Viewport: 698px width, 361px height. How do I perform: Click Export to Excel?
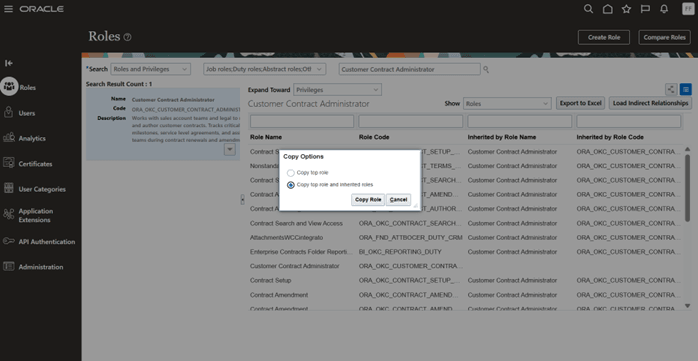point(580,103)
